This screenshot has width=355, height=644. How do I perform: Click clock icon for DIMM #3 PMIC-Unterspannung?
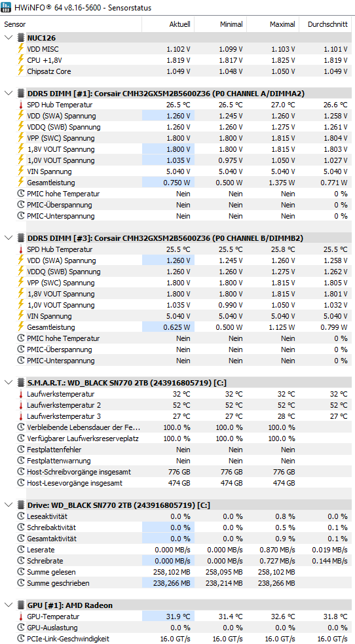(20, 360)
